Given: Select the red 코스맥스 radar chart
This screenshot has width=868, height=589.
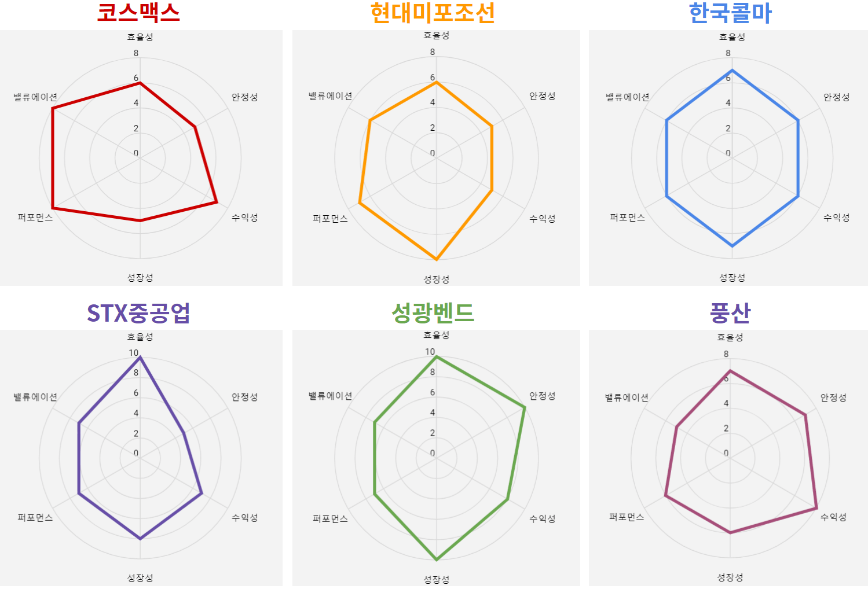Looking at the screenshot, I should tap(141, 157).
